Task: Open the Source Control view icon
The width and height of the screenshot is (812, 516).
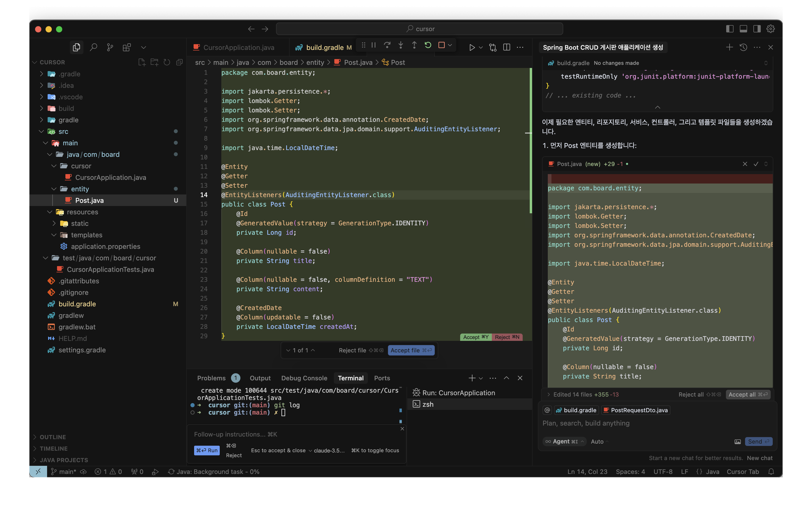Action: (110, 47)
